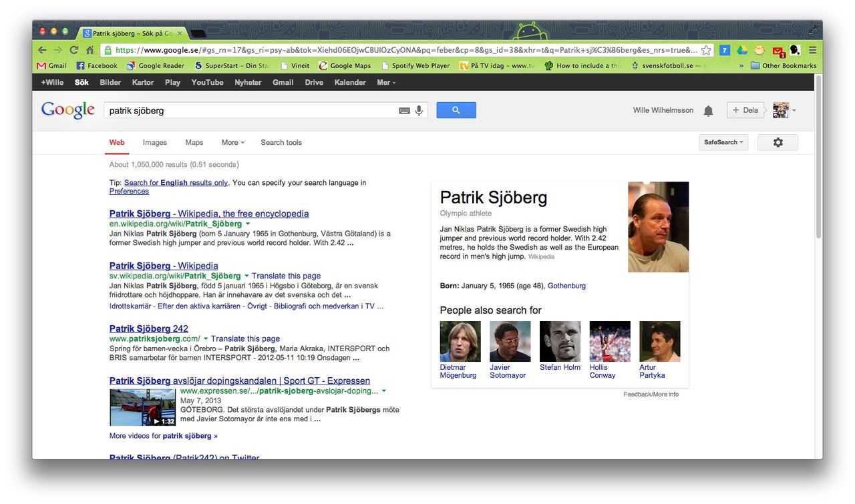This screenshot has height=504, width=855.
Task: Expand the sv.wikipedia.org result options arrow
Action: pyautogui.click(x=246, y=276)
